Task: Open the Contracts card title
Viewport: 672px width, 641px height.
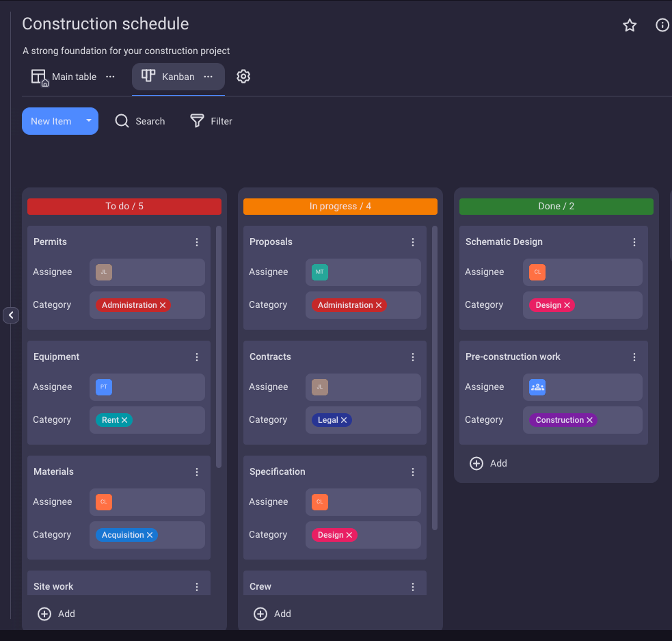Action: [270, 356]
